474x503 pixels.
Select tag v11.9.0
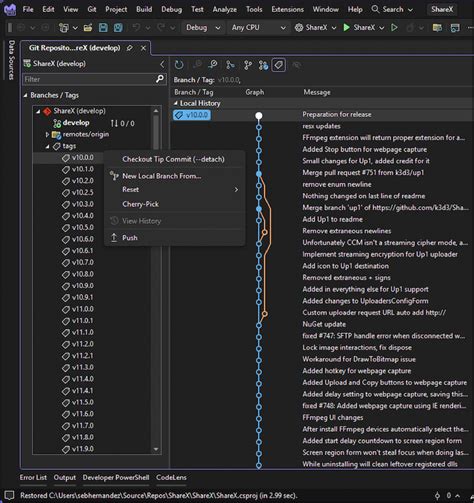coord(83,449)
